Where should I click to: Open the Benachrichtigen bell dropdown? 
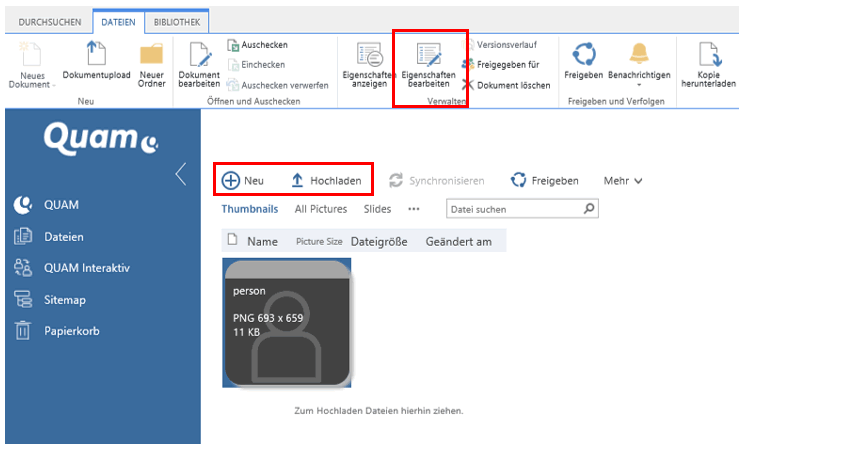(x=639, y=56)
